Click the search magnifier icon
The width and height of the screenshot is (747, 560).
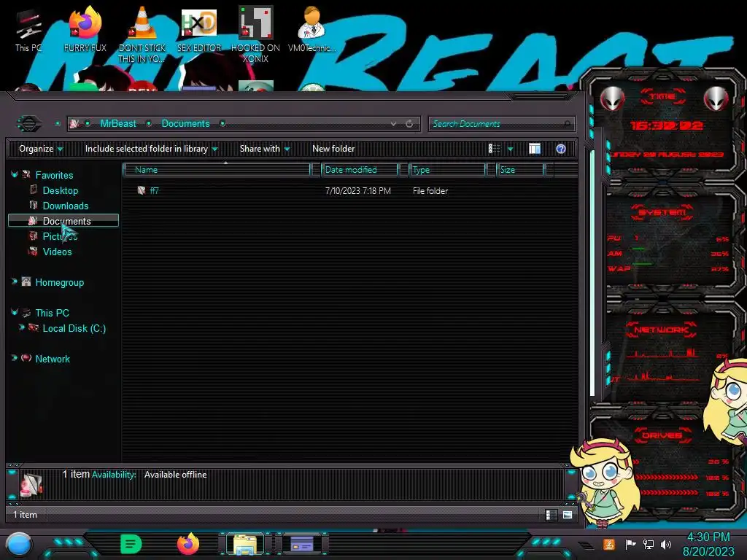(x=567, y=124)
